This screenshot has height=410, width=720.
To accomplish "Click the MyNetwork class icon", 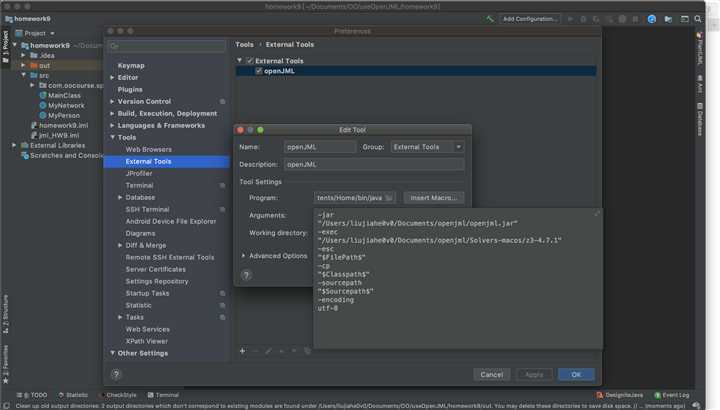I will 43,105.
